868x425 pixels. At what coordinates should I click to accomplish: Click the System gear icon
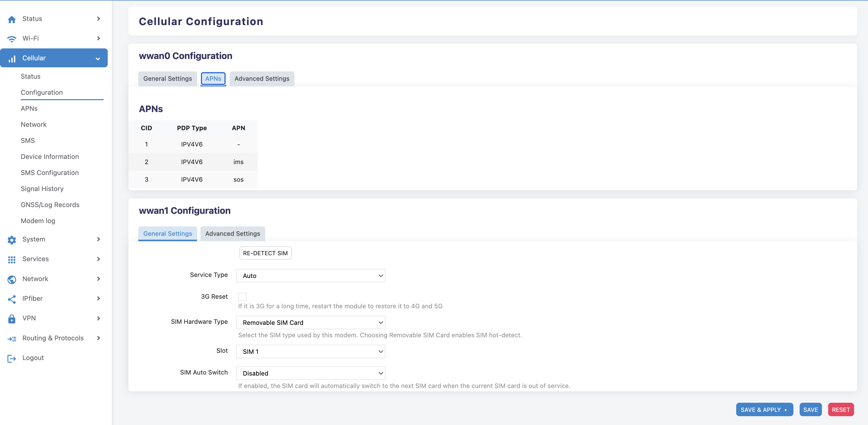click(12, 240)
